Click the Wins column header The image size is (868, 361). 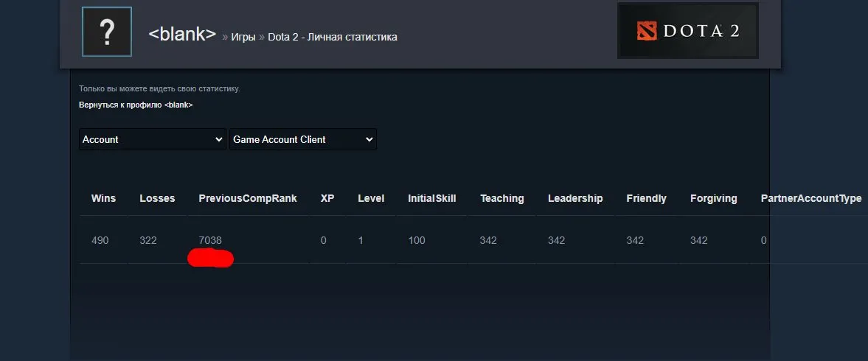(103, 198)
